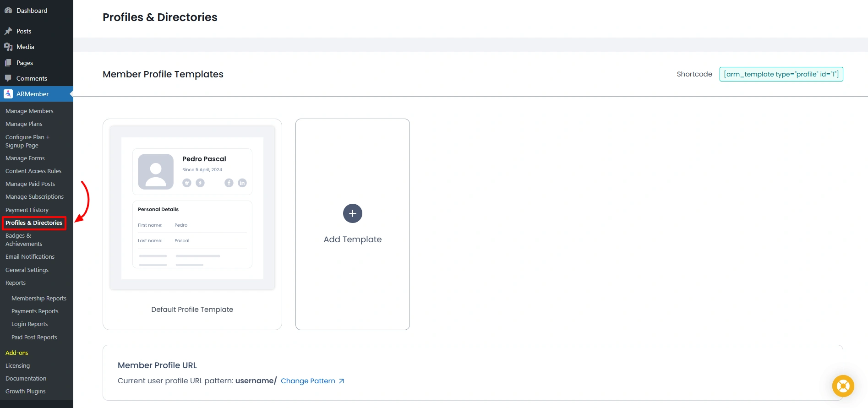The width and height of the screenshot is (868, 408).
Task: Click the LinkedIn icon in profile preview
Action: 242,183
